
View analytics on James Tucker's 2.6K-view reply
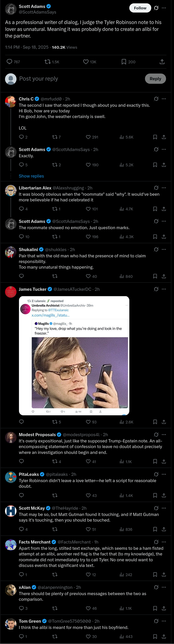[x=126, y=422]
